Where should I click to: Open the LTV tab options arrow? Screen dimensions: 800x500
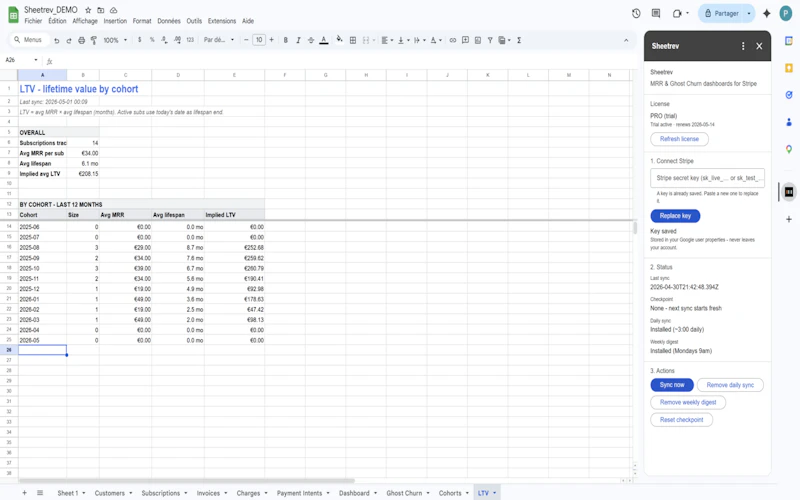pos(494,493)
